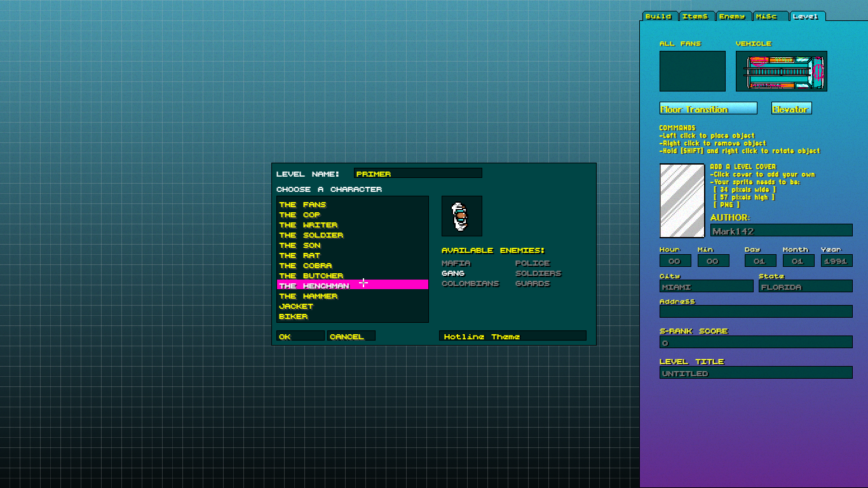This screenshot has height=488, width=868.
Task: Choose THE FANS character
Action: coord(353,205)
